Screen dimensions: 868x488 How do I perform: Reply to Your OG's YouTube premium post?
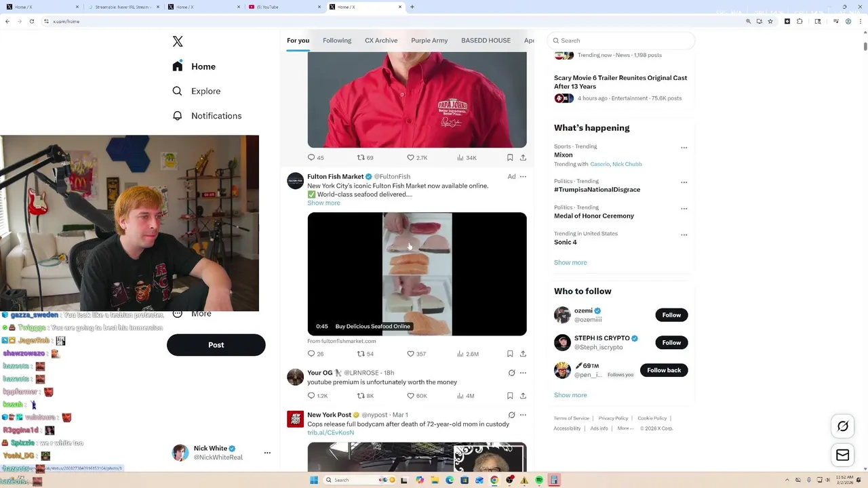[317, 396]
